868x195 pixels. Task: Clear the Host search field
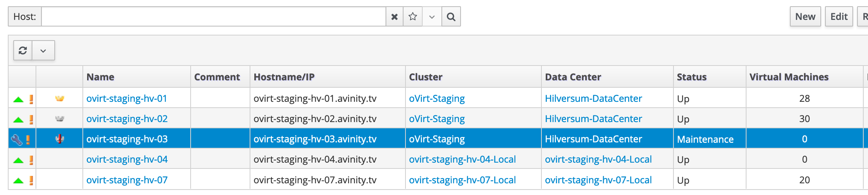pos(394,17)
